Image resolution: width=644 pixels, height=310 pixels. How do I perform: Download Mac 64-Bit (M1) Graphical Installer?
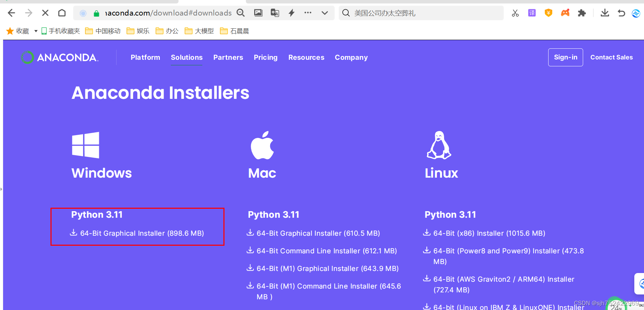point(323,269)
